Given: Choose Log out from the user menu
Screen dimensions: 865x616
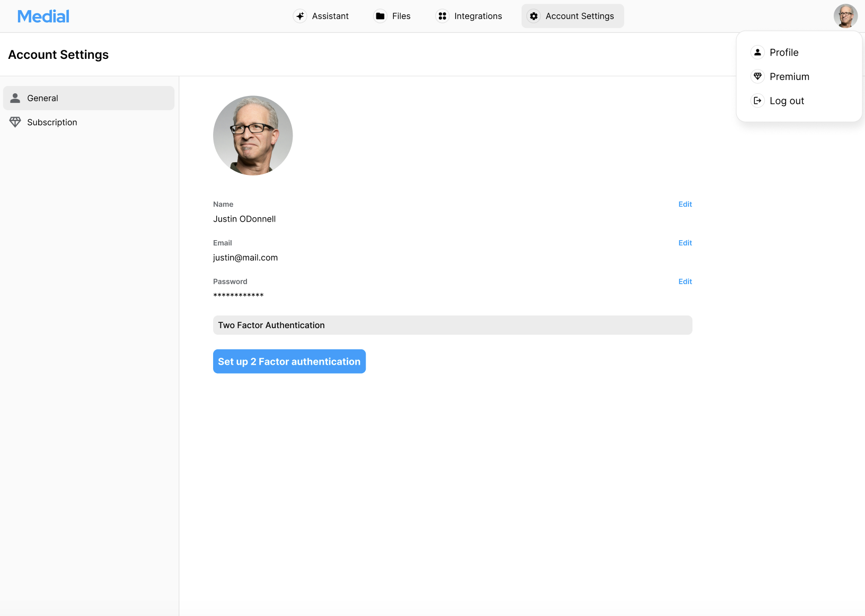Looking at the screenshot, I should (787, 101).
